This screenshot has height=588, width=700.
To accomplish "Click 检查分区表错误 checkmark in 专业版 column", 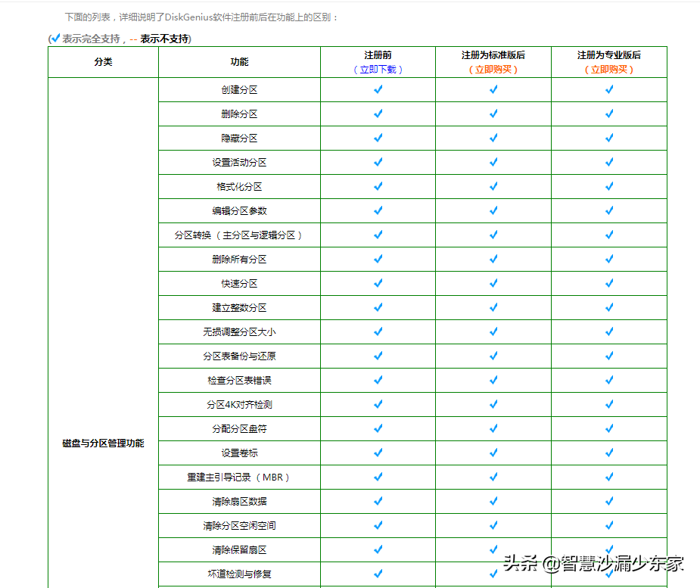I will pyautogui.click(x=609, y=380).
